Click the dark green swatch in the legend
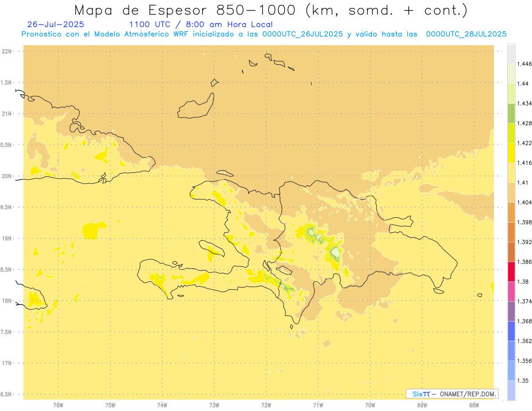 coord(511,113)
